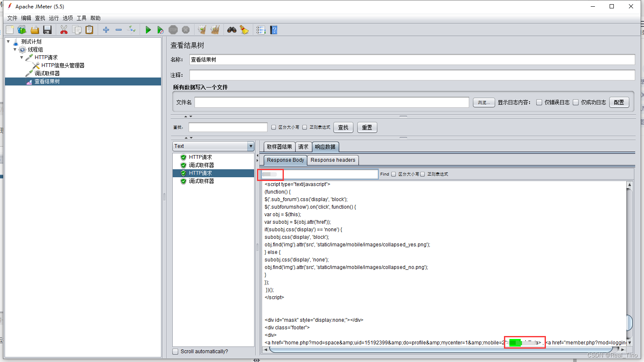Save the test plan with floppy icon

click(x=47, y=30)
